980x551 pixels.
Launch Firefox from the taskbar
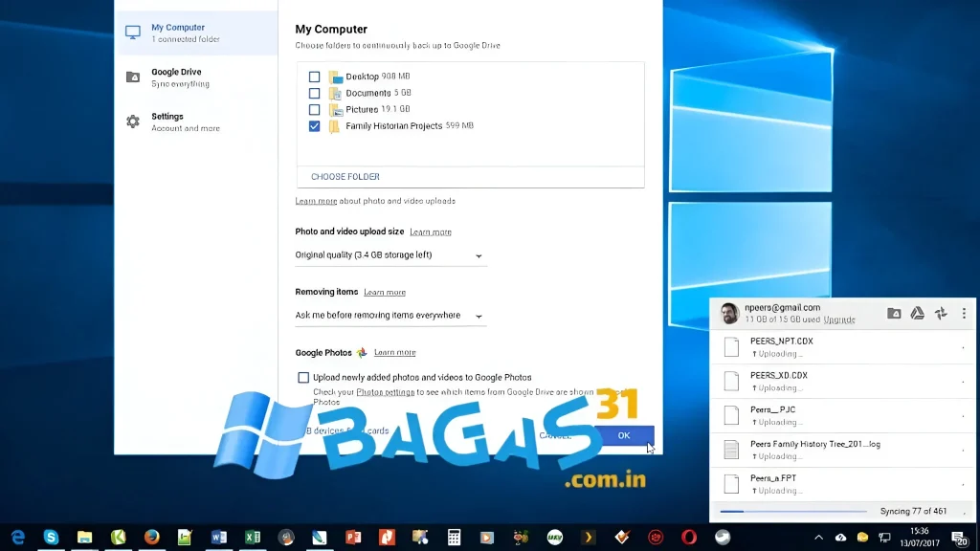(152, 538)
